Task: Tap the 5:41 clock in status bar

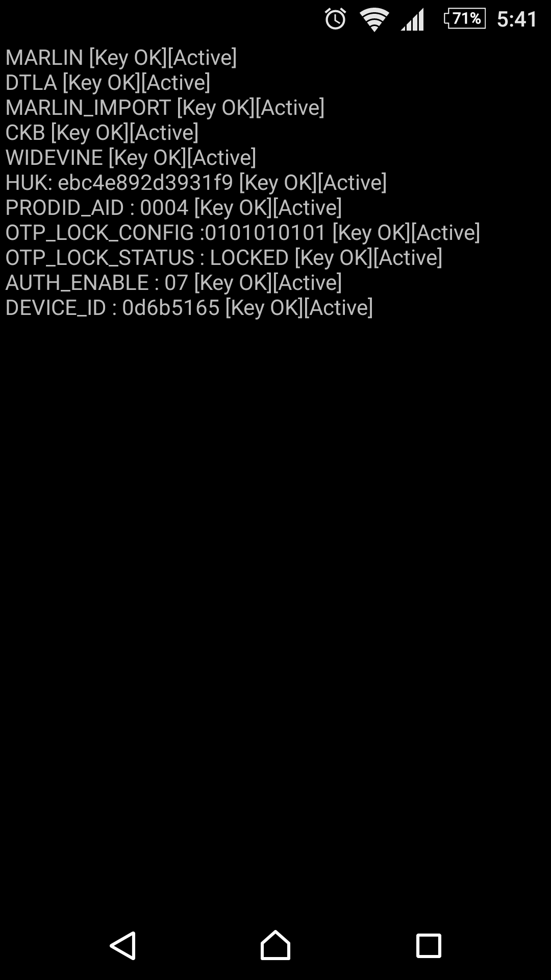Action: 517,19
